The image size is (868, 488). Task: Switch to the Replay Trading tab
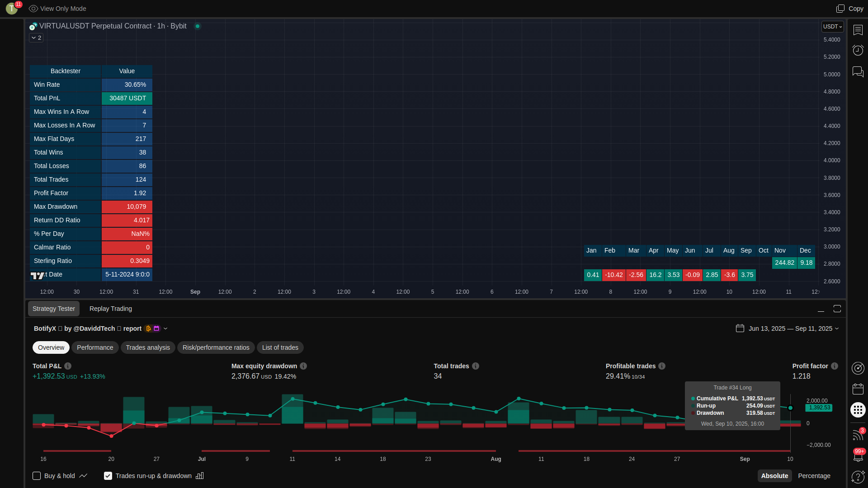[x=111, y=309]
